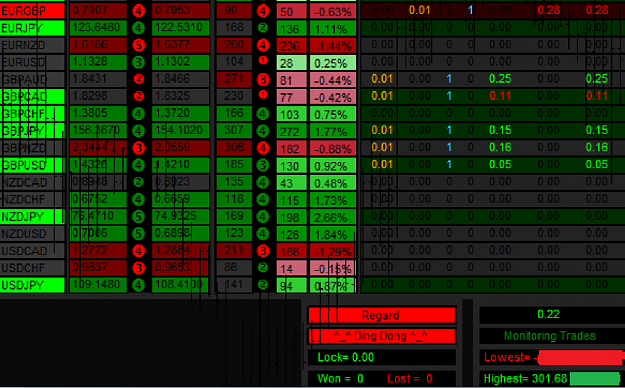Click circled 4 beside 109.1480 in USDJPY row
625x388 pixels.
click(x=138, y=285)
